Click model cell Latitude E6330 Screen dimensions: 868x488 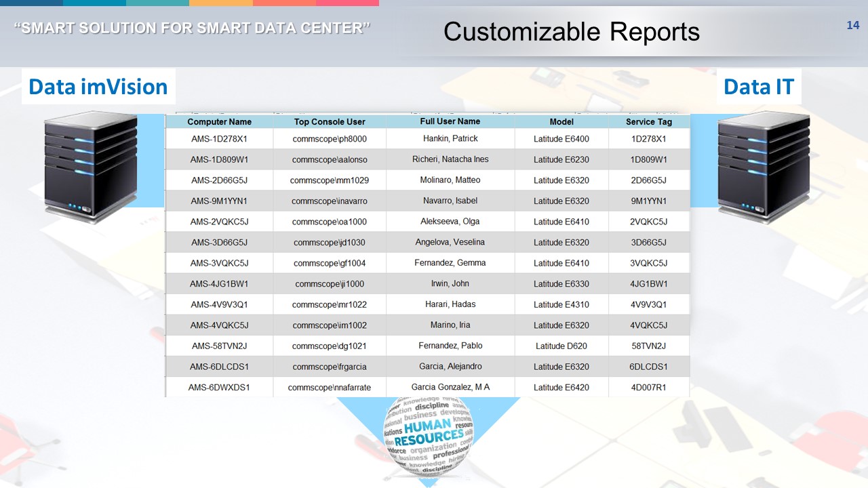[561, 284]
